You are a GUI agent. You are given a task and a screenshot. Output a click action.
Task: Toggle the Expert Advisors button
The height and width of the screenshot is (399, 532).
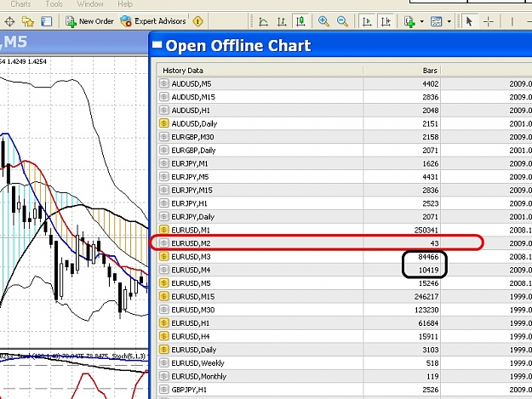[x=153, y=21]
